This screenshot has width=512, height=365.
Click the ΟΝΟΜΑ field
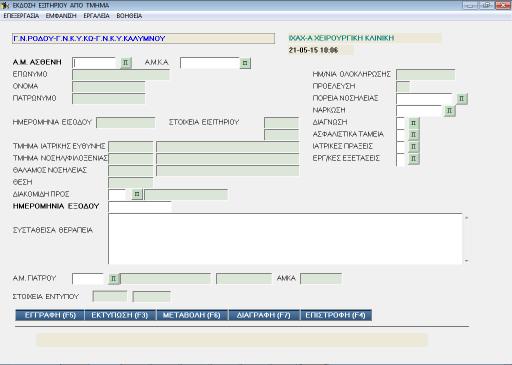coord(109,87)
